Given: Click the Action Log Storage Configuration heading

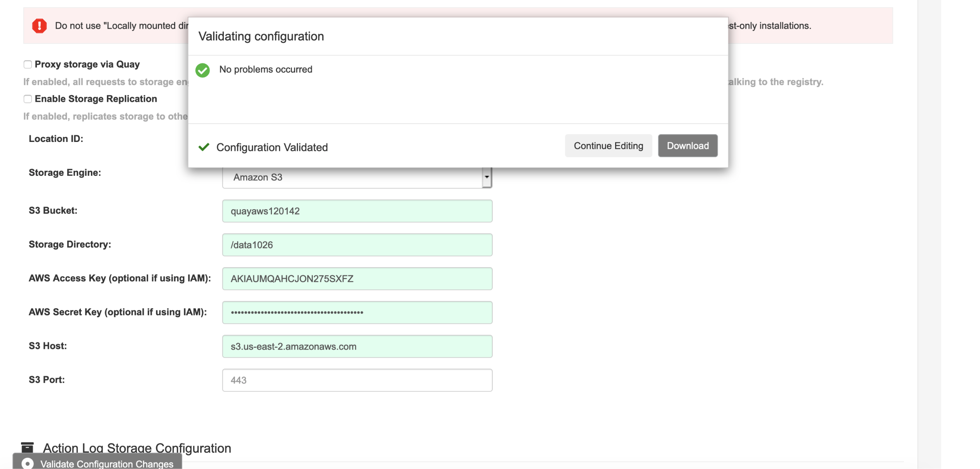Looking at the screenshot, I should click(x=137, y=448).
